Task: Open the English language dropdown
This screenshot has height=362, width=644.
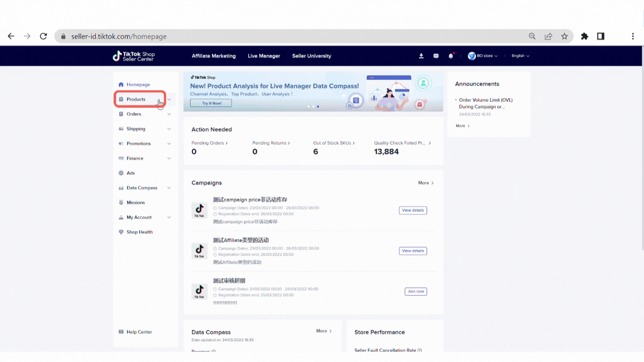Action: coord(520,56)
